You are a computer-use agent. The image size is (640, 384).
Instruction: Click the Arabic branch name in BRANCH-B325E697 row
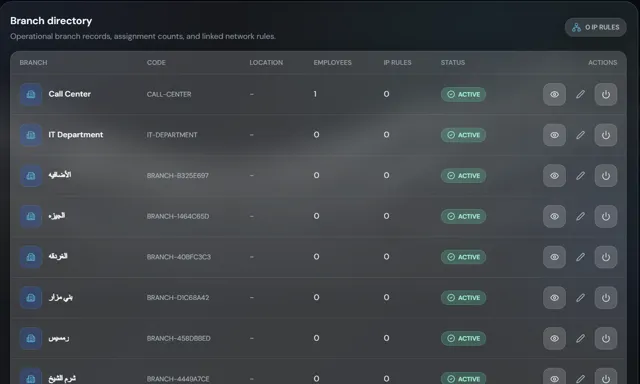60,175
